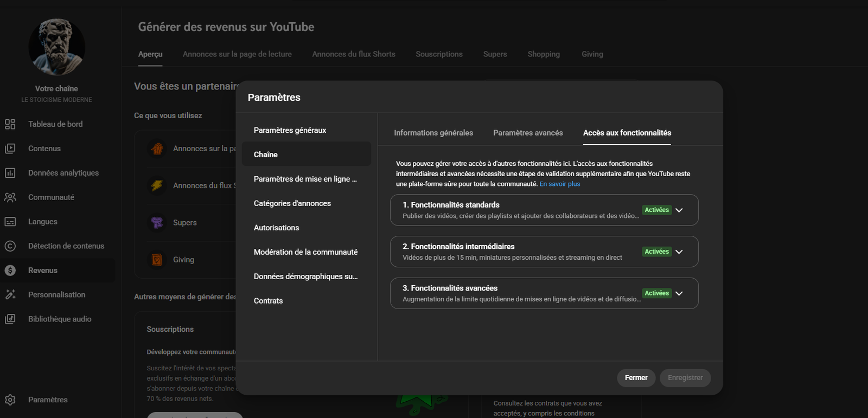The image size is (868, 418).
Task: Follow the En savoir plus link
Action: point(560,184)
